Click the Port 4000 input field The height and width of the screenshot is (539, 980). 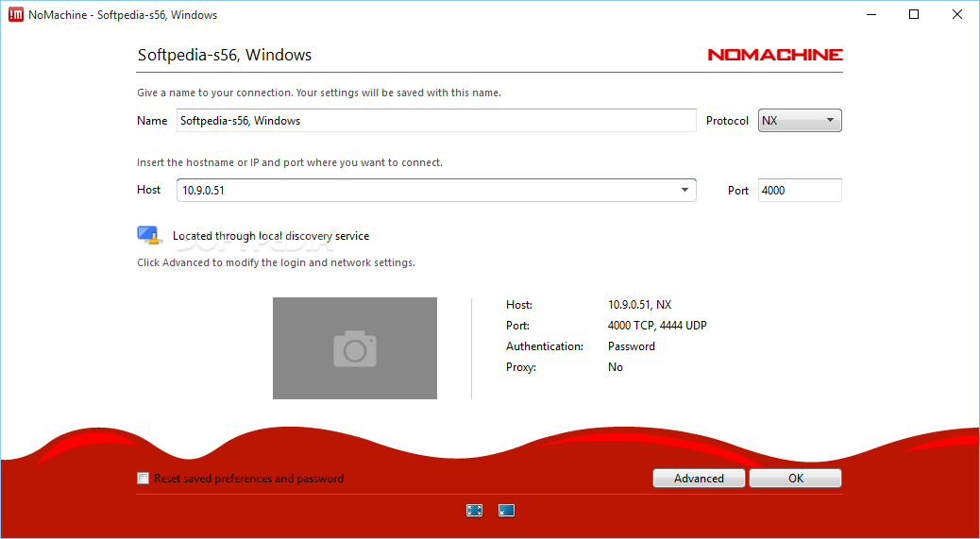click(x=800, y=191)
